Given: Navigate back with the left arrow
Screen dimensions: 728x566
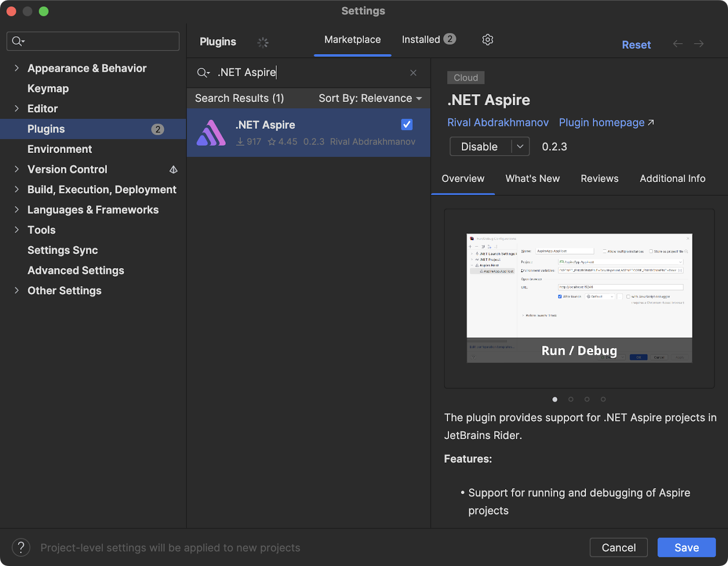Looking at the screenshot, I should [x=677, y=44].
